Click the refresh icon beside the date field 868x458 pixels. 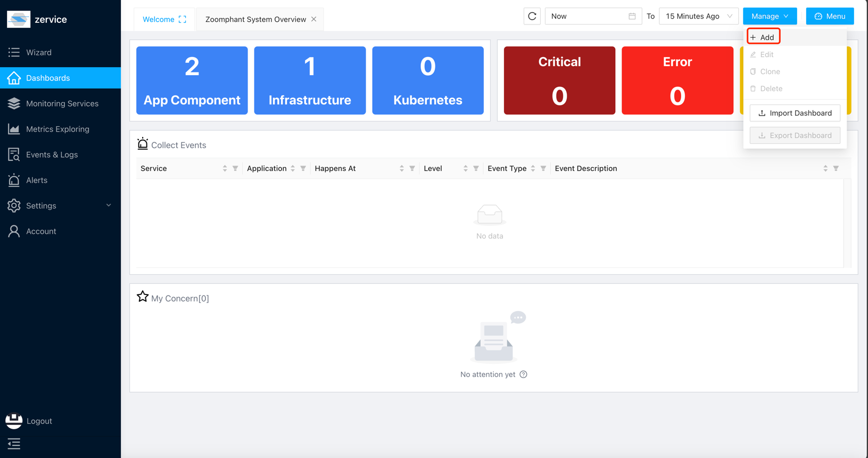click(532, 17)
